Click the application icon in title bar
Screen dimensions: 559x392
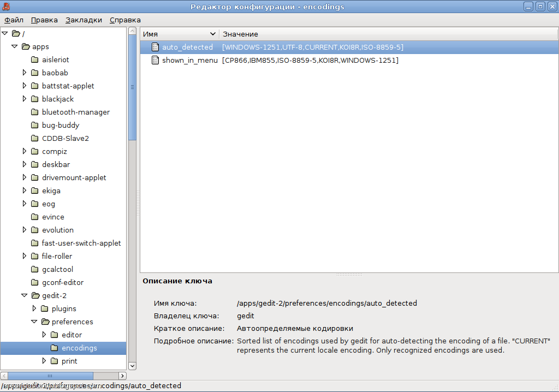[6, 7]
